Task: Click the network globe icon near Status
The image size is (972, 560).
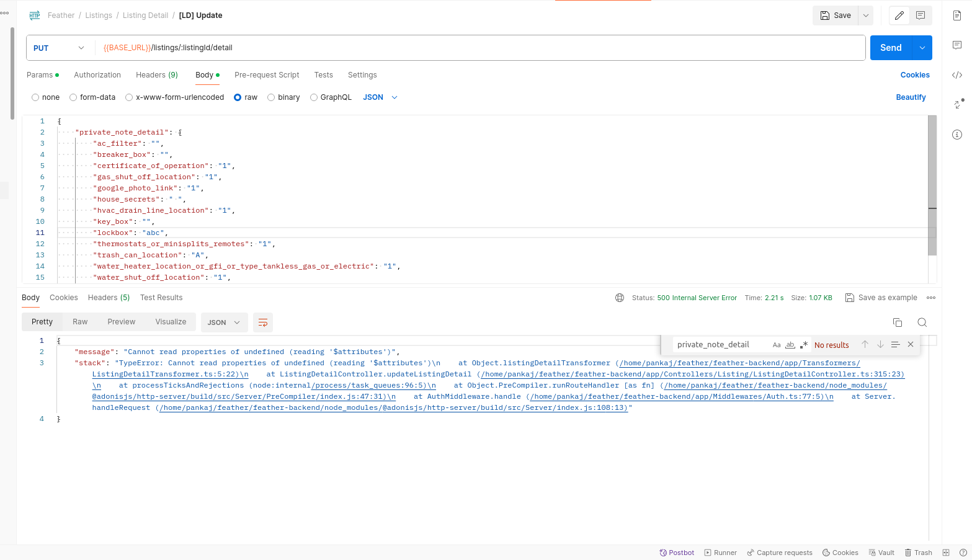Action: pyautogui.click(x=620, y=298)
